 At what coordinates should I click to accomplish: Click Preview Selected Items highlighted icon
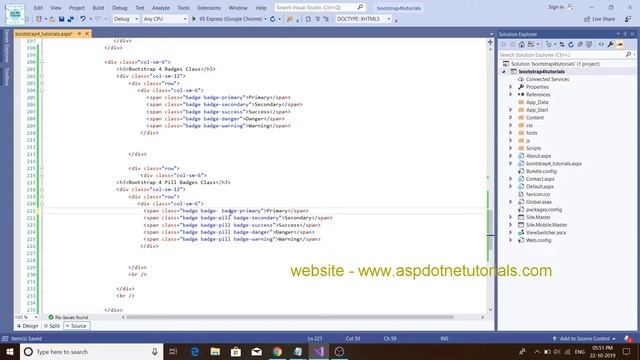tap(620, 44)
